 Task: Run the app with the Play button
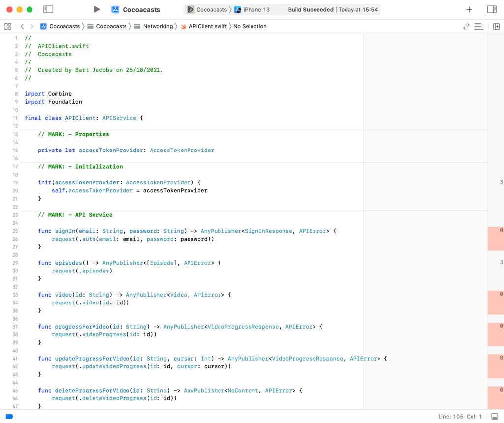[x=96, y=9]
